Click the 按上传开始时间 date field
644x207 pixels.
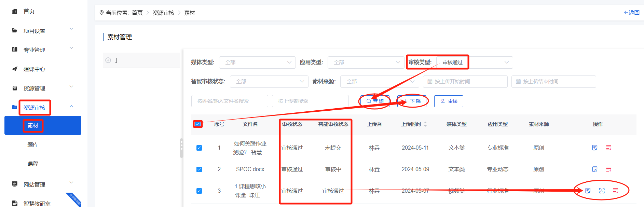coord(465,82)
